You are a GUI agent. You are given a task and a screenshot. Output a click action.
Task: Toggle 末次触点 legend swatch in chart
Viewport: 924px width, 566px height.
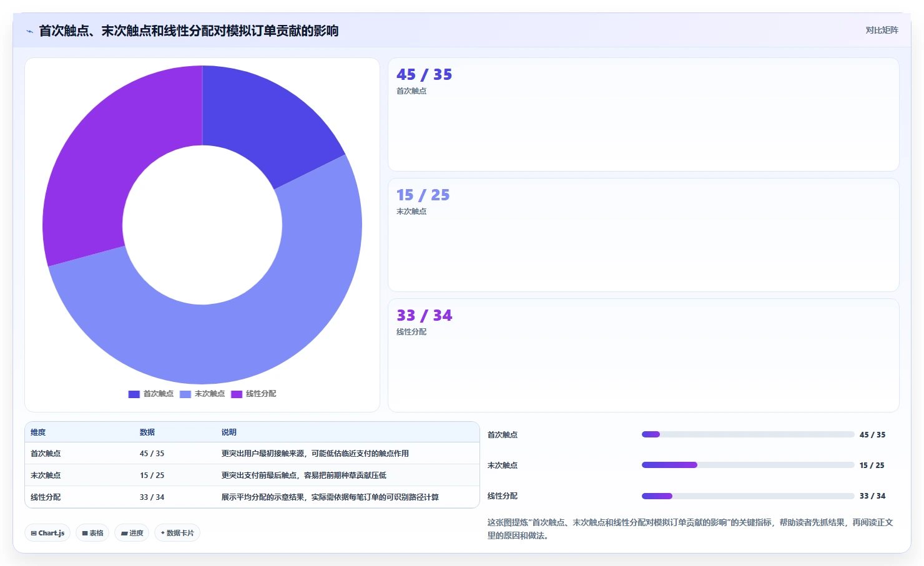click(185, 394)
